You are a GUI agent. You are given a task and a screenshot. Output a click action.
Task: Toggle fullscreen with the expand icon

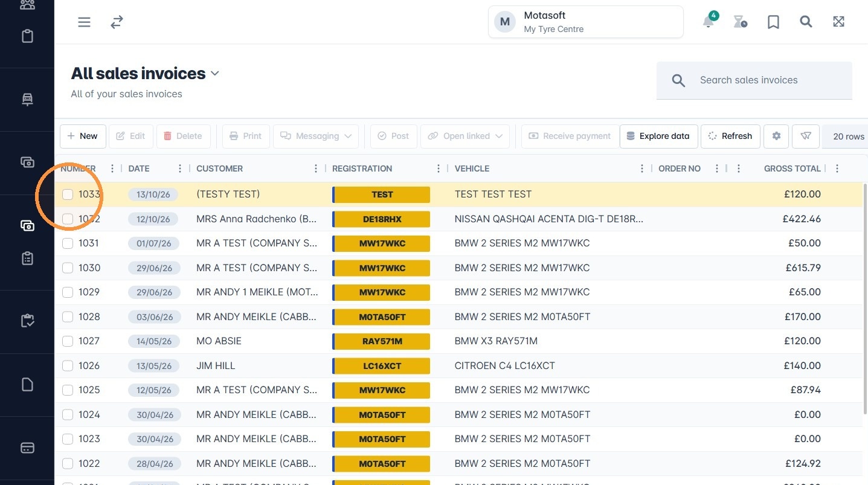838,22
